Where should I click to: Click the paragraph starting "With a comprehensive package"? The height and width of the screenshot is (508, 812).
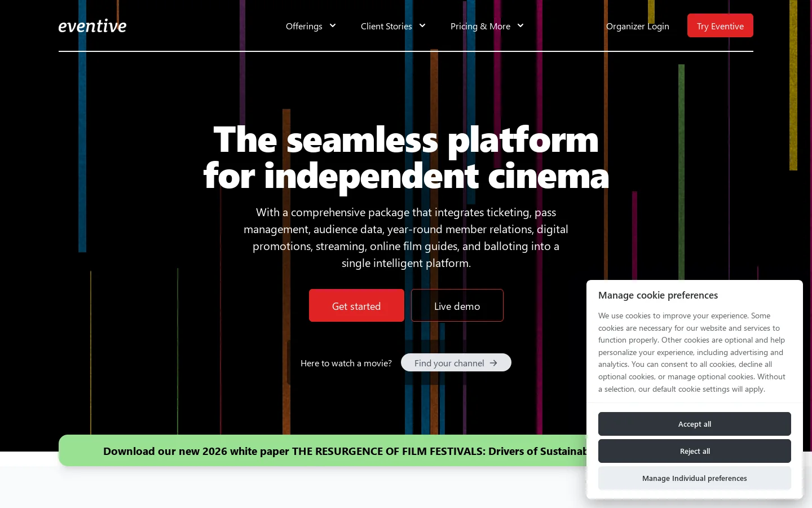[x=406, y=238]
